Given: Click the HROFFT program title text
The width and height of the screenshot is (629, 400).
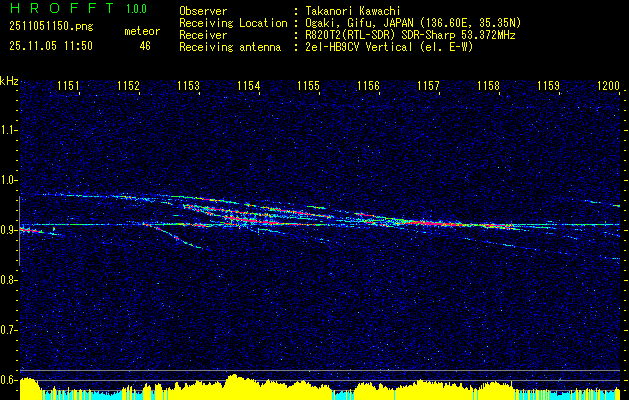Looking at the screenshot, I should (x=61, y=8).
